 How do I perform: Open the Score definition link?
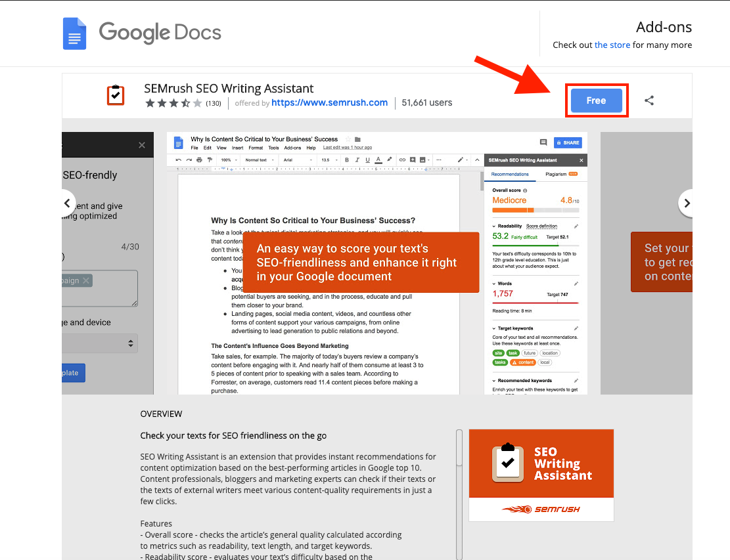tap(541, 226)
